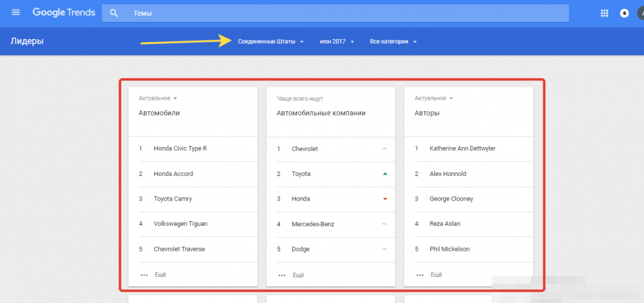This screenshot has height=303, width=644.
Task: Select Honda Civic Type R row
Action: [193, 149]
